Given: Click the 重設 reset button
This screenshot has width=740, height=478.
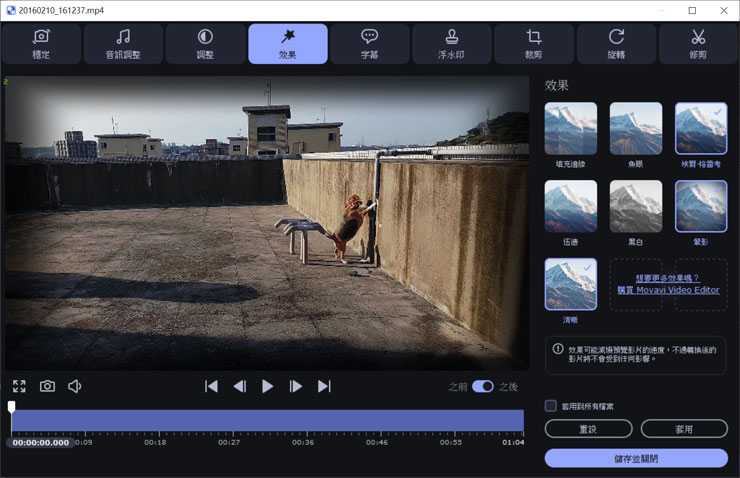Looking at the screenshot, I should (x=588, y=429).
